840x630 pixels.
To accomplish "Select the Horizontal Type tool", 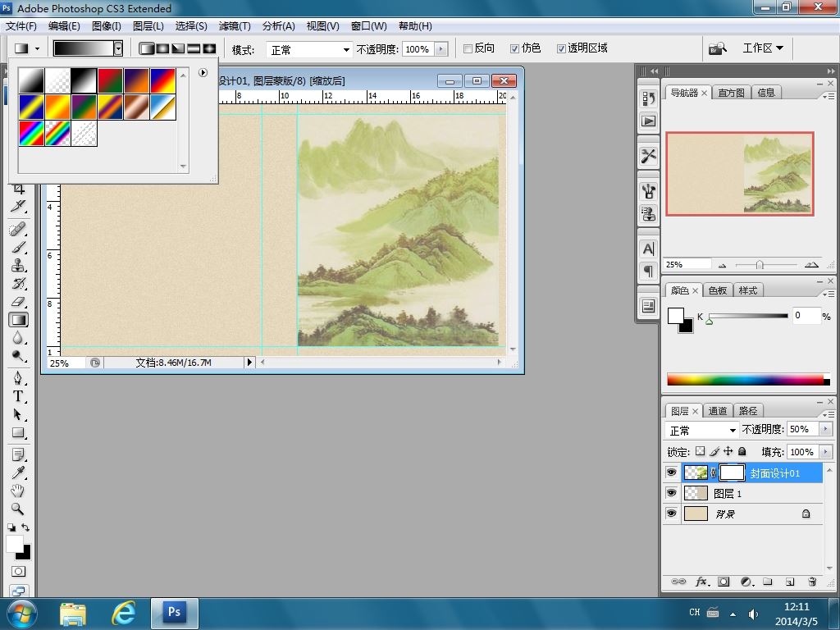I will tap(19, 397).
